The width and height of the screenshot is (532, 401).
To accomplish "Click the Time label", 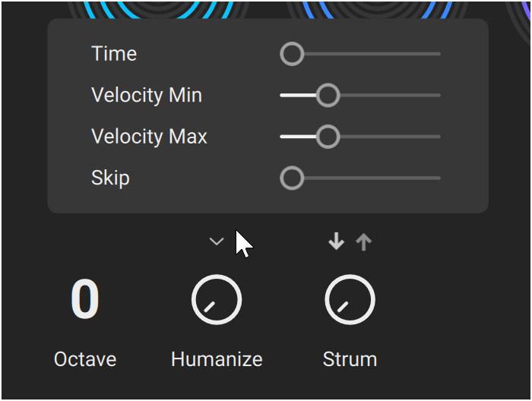I will point(114,54).
